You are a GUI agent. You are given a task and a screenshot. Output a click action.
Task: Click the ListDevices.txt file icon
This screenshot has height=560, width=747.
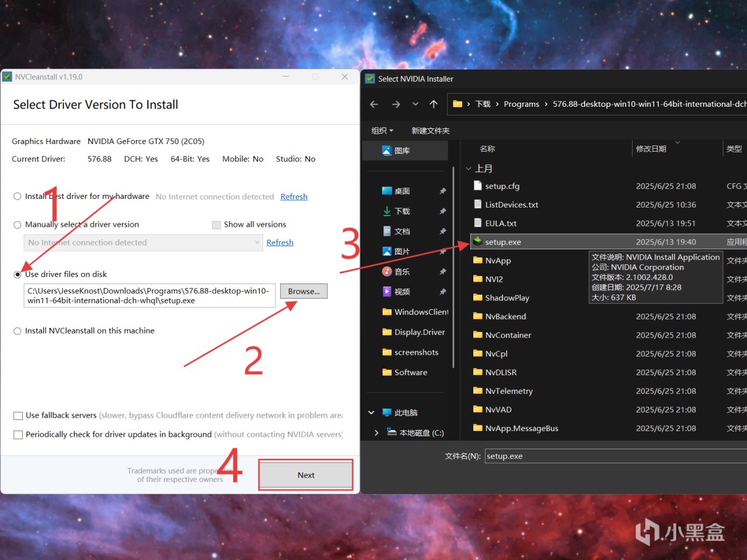pyautogui.click(x=477, y=205)
